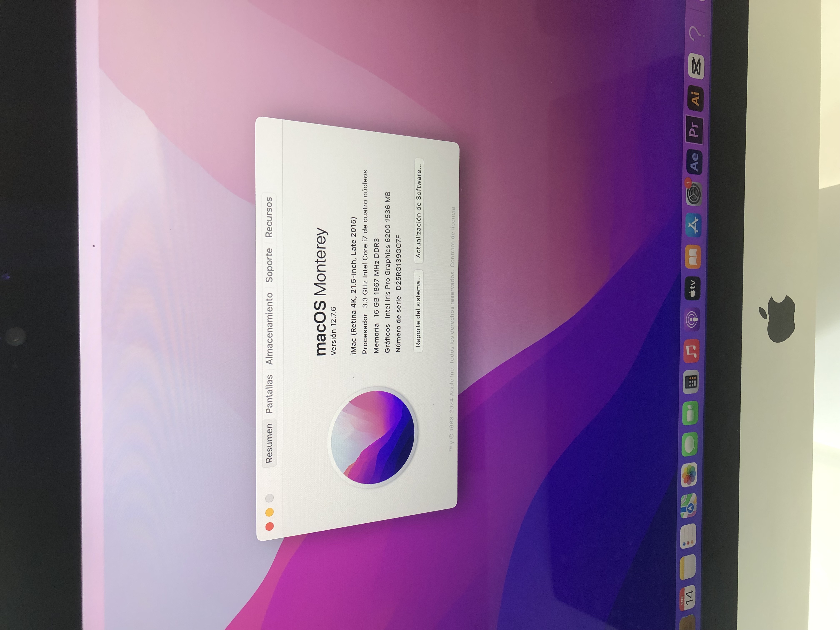
Task: Click the question mark app in Dock
Action: pos(697,33)
